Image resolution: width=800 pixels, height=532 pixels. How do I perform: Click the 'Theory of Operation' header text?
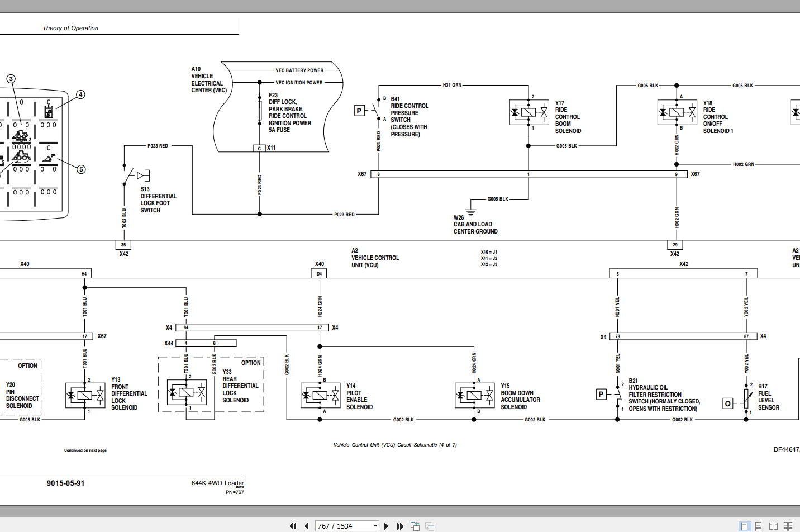(70, 28)
